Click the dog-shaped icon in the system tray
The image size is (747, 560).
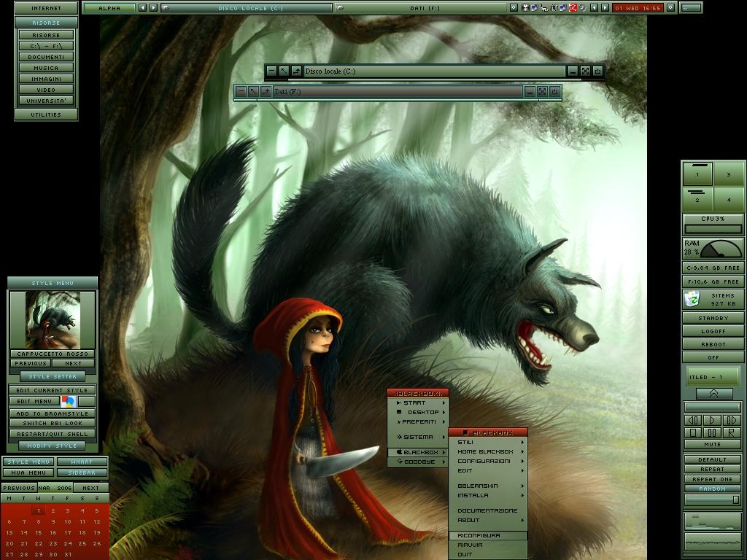coord(544,8)
